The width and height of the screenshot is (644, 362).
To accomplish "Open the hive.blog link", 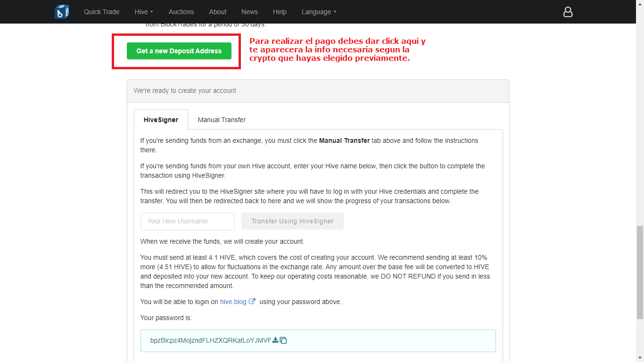I will (233, 302).
